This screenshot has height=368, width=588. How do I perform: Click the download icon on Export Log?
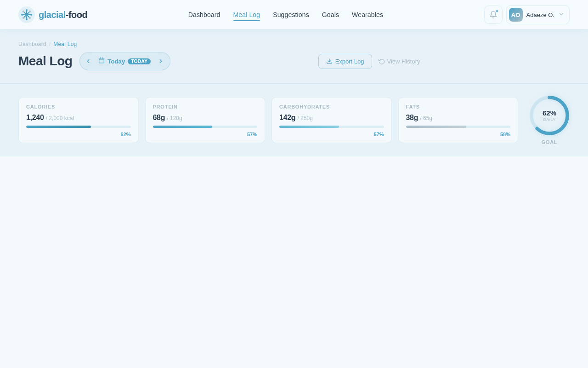[x=329, y=61]
